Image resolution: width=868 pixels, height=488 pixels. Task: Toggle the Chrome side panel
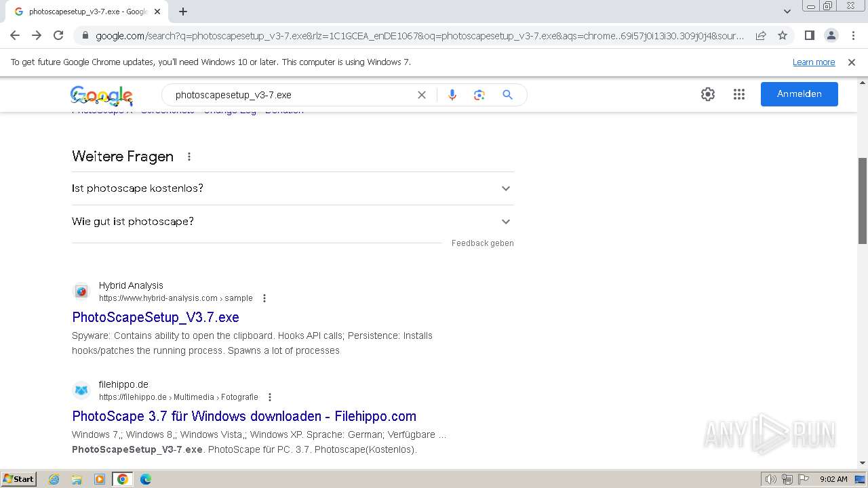810,35
